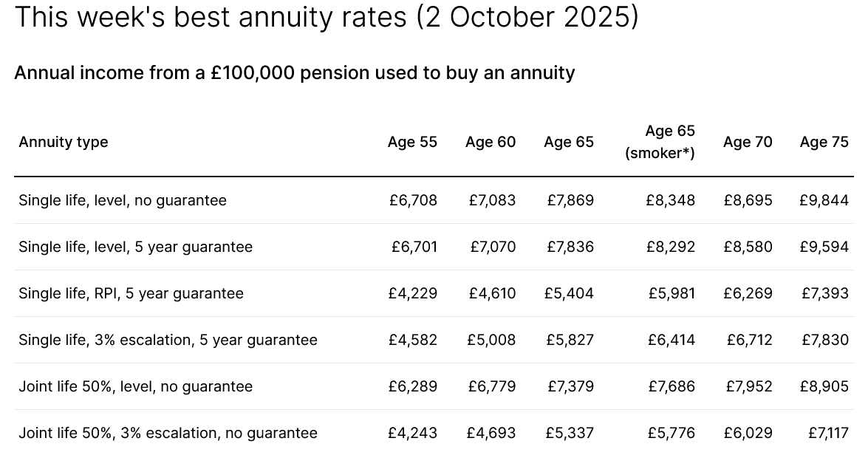The image size is (868, 455).
Task: Click the 'Age 65 (smoker*)' column header
Action: click(x=660, y=142)
